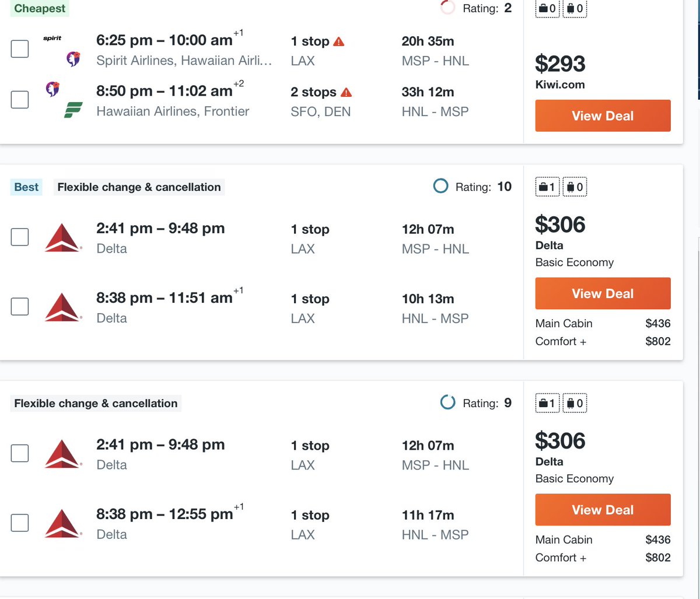This screenshot has height=599, width=700.
Task: Click Delta logo on 8:38 pm – 11:51 am flight
Action: tap(62, 307)
